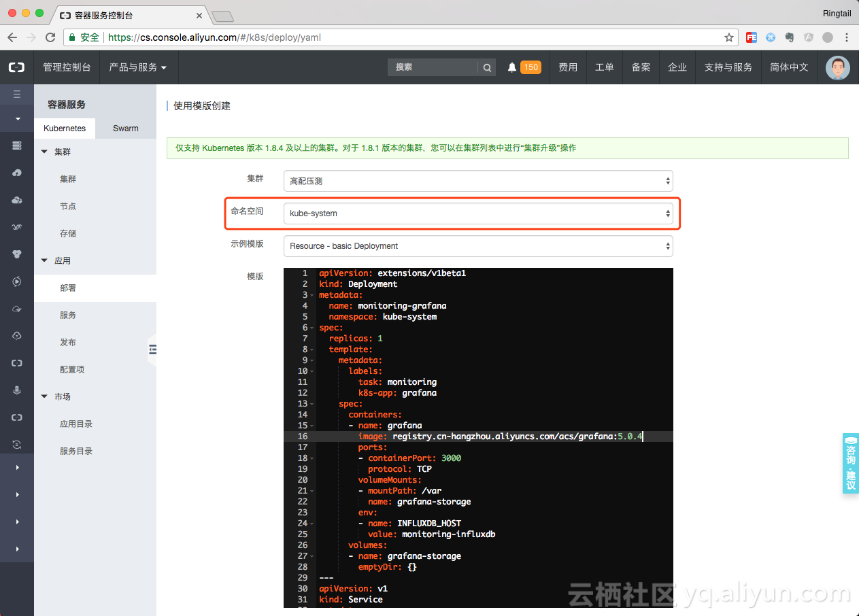This screenshot has width=859, height=616.
Task: Click the search magnifier icon
Action: (x=487, y=67)
